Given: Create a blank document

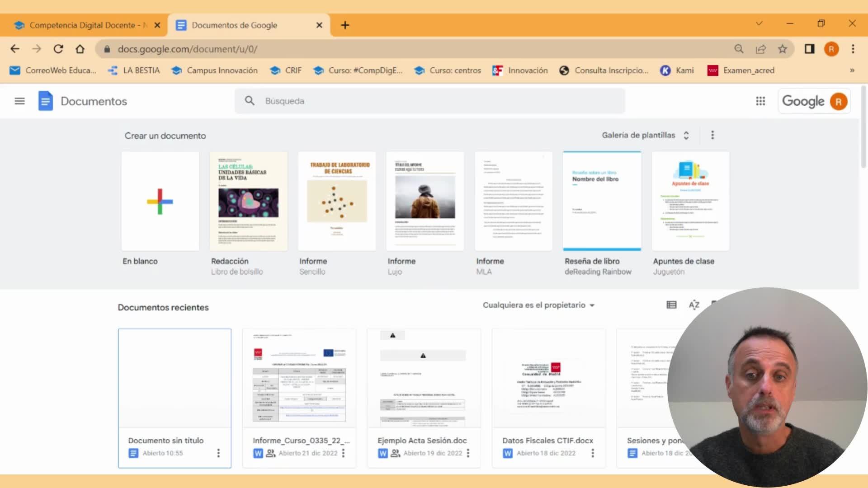Looking at the screenshot, I should click(160, 202).
